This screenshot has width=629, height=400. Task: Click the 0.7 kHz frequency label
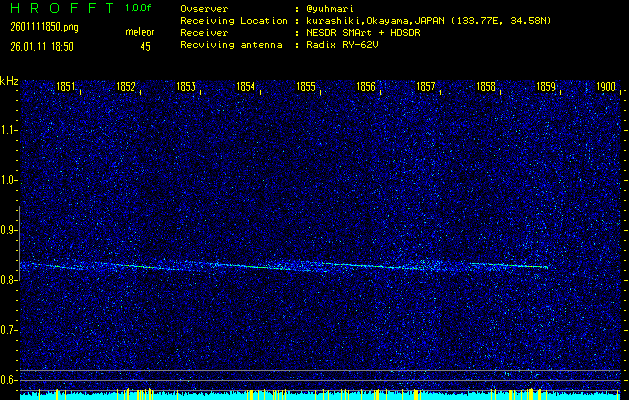click(x=9, y=330)
